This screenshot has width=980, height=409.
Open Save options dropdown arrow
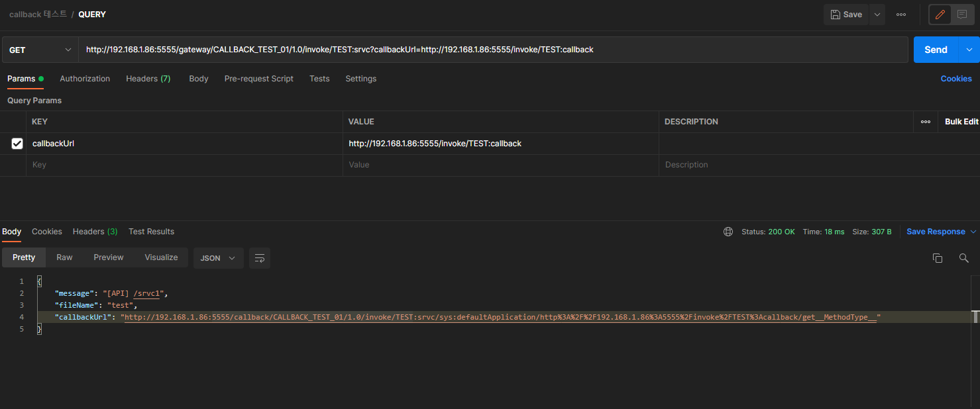(877, 15)
